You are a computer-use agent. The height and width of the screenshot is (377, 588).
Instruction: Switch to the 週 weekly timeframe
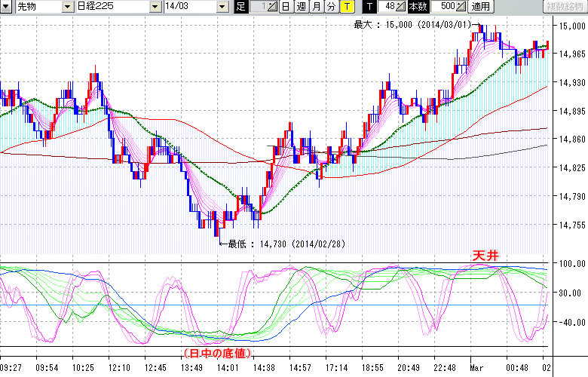(x=301, y=7)
